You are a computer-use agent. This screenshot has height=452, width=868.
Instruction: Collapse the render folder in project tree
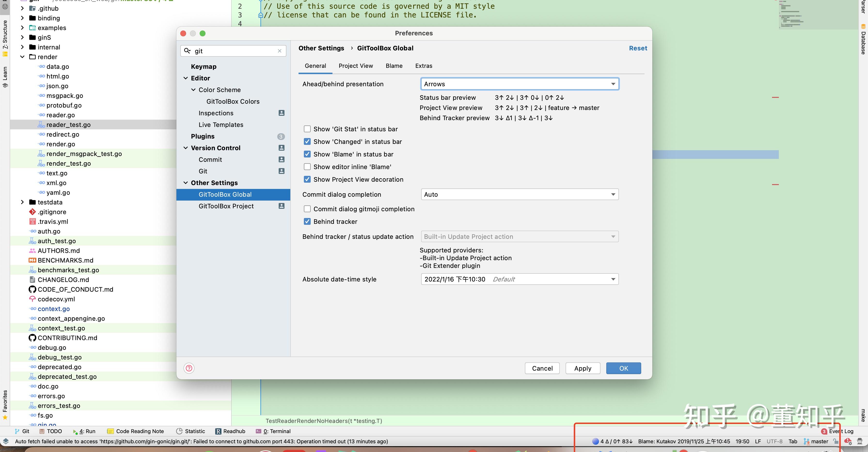[23, 57]
